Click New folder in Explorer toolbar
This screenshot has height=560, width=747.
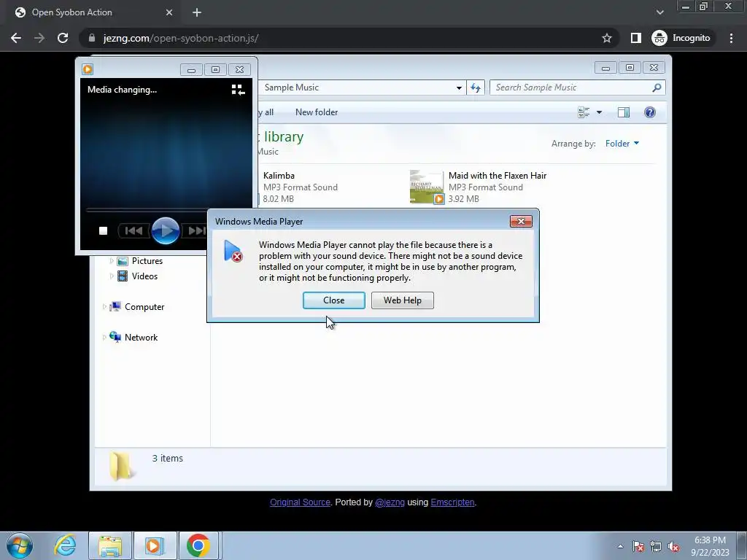(x=317, y=112)
